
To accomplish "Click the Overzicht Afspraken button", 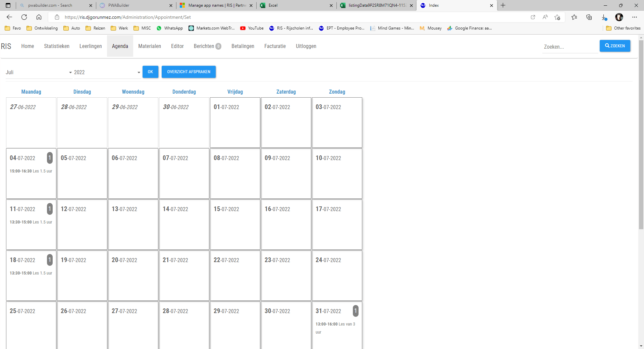I will click(189, 72).
